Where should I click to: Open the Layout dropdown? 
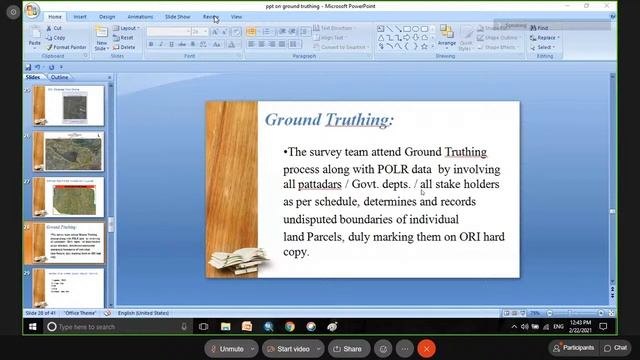tap(127, 28)
